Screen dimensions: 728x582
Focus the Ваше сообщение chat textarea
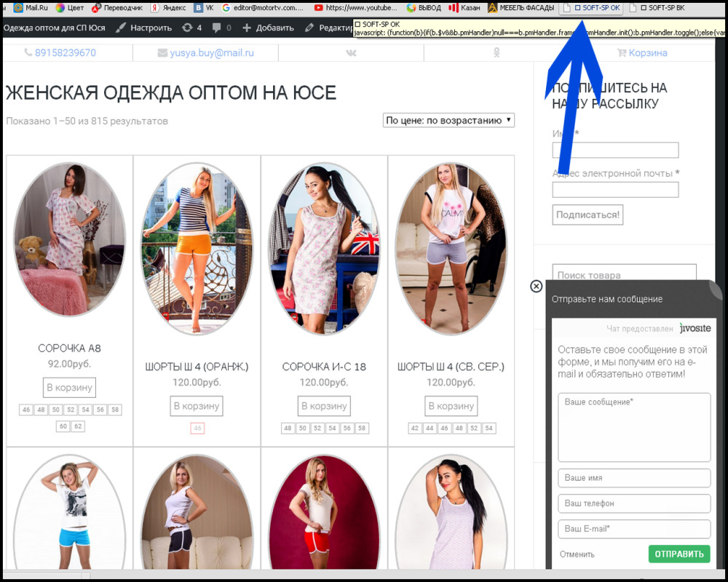pyautogui.click(x=634, y=427)
